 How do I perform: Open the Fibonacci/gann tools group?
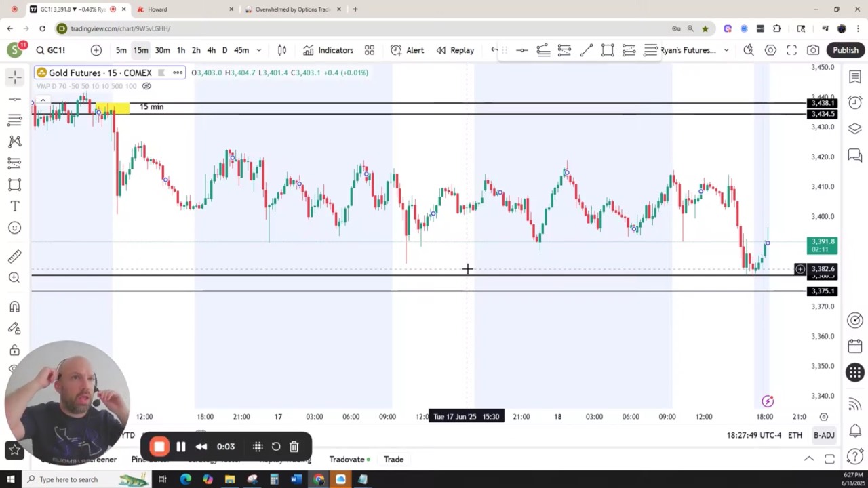pos(14,120)
